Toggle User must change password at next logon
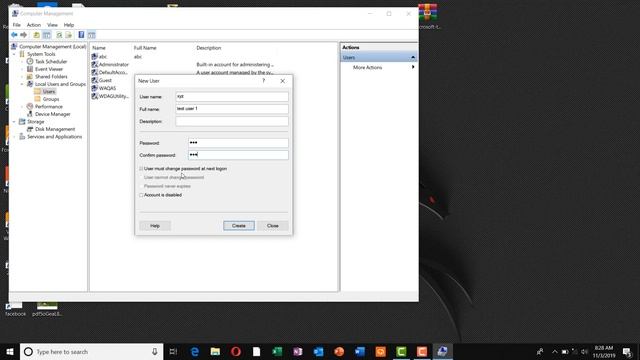Viewport: 640px width, 360px height. (x=142, y=169)
